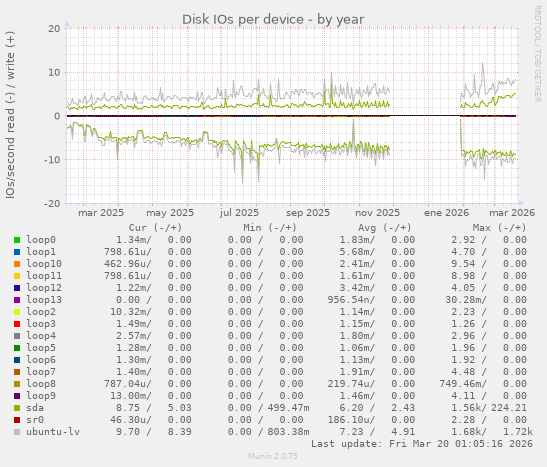Click the chart title Disk IOs per device
This screenshot has width=547, height=467.
pos(273,19)
